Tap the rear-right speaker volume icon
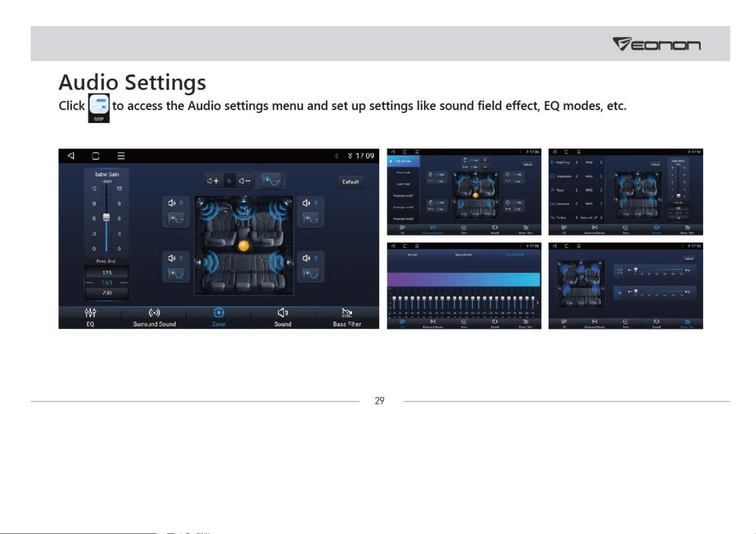 (306, 258)
